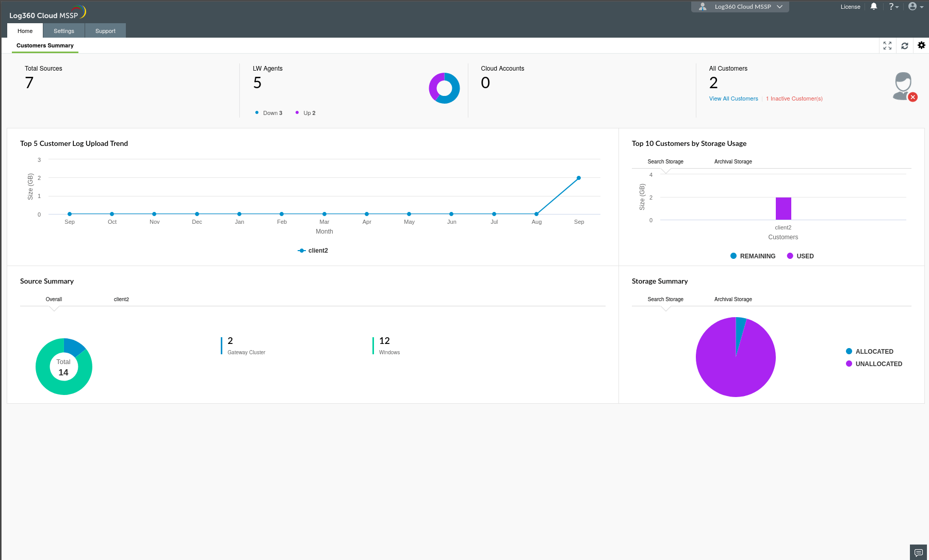Toggle the Down 3 legend in LW Agents
This screenshot has height=560, width=929.
coord(269,112)
